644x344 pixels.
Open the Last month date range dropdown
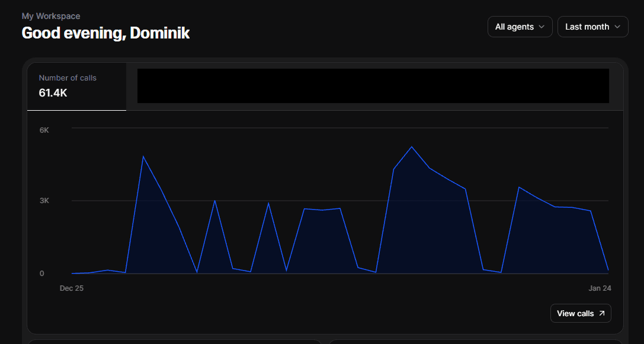pos(592,27)
